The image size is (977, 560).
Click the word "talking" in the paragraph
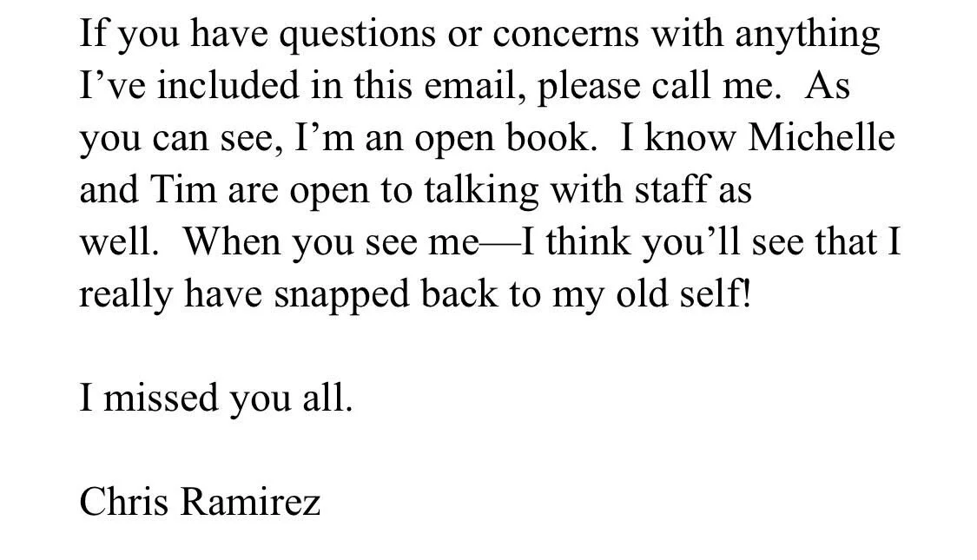point(481,191)
